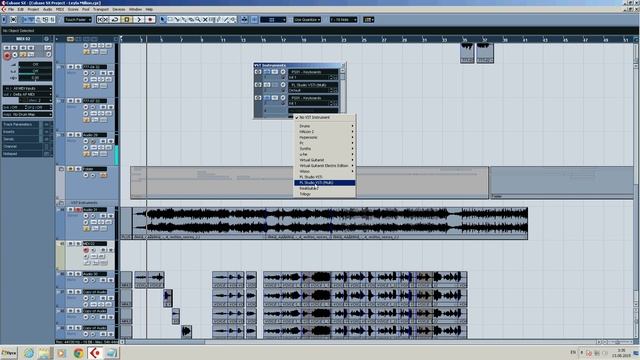This screenshot has height=360, width=640.
Task: Open the Delta AP MIDI output dropdown
Action: (27, 94)
